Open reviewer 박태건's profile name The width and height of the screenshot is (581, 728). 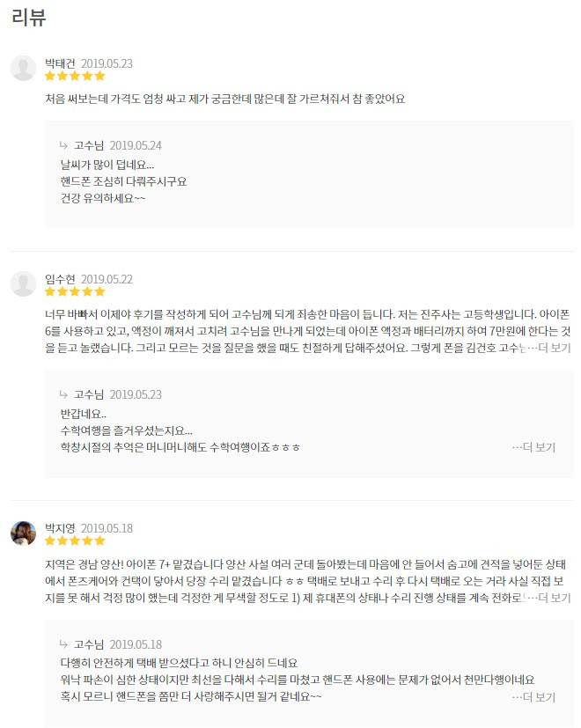tap(56, 62)
